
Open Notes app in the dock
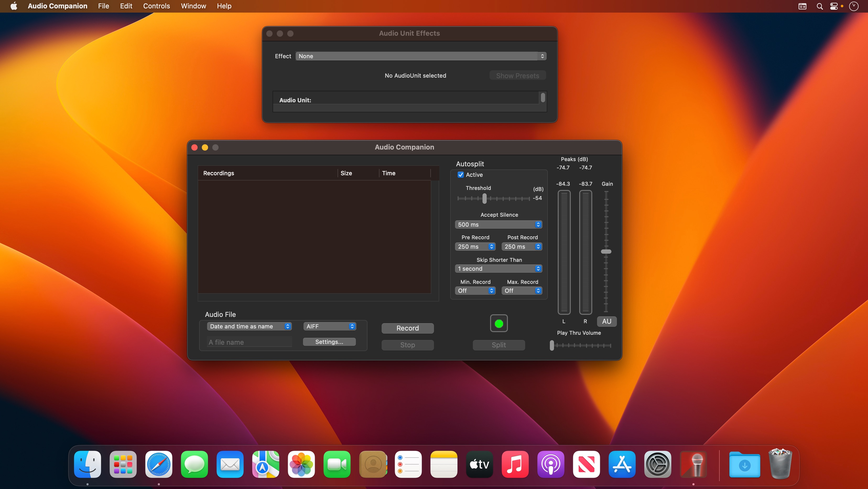(x=444, y=464)
